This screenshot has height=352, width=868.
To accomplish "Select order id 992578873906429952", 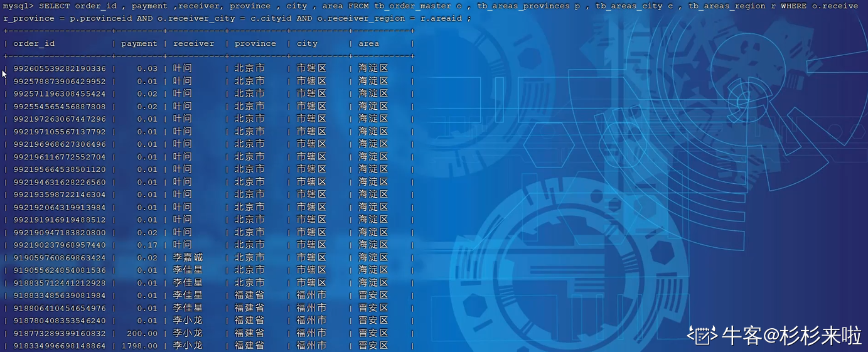I will point(60,82).
